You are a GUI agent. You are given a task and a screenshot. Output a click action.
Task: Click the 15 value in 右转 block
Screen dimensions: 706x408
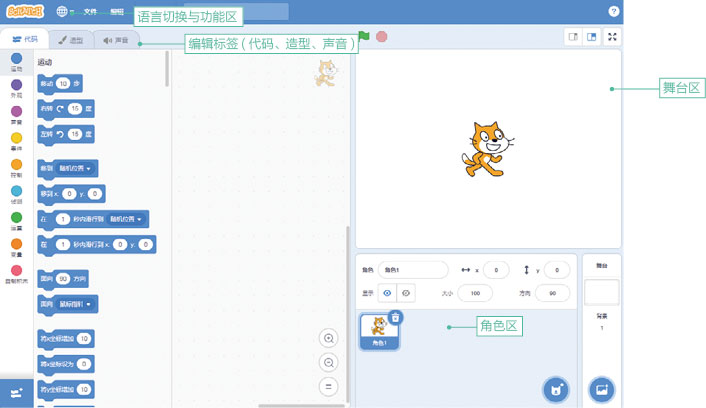75,109
